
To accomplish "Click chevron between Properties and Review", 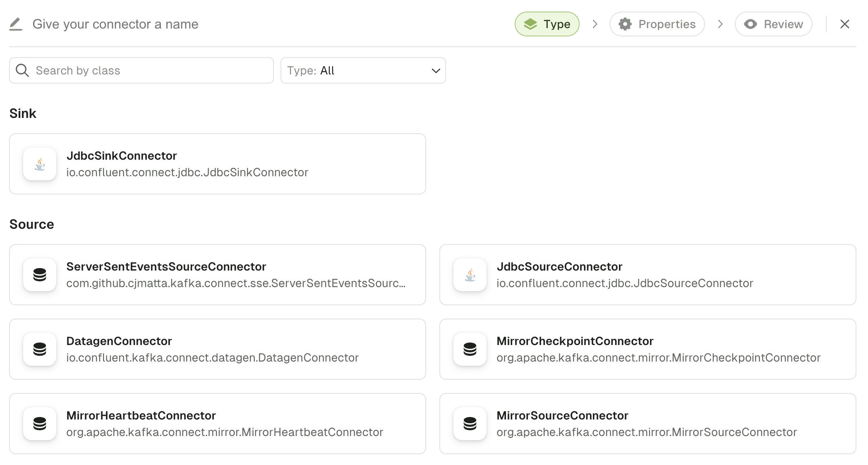I will [720, 24].
